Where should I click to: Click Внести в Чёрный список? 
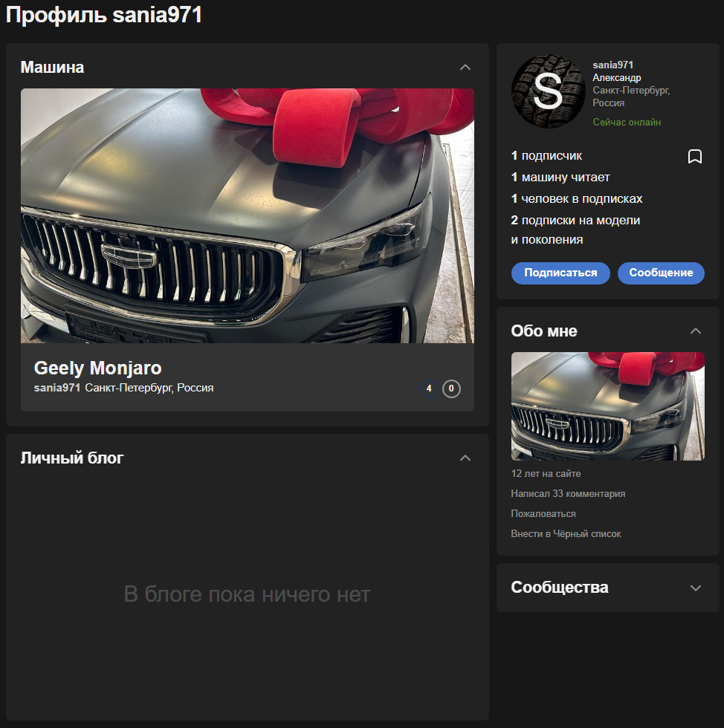(x=566, y=533)
